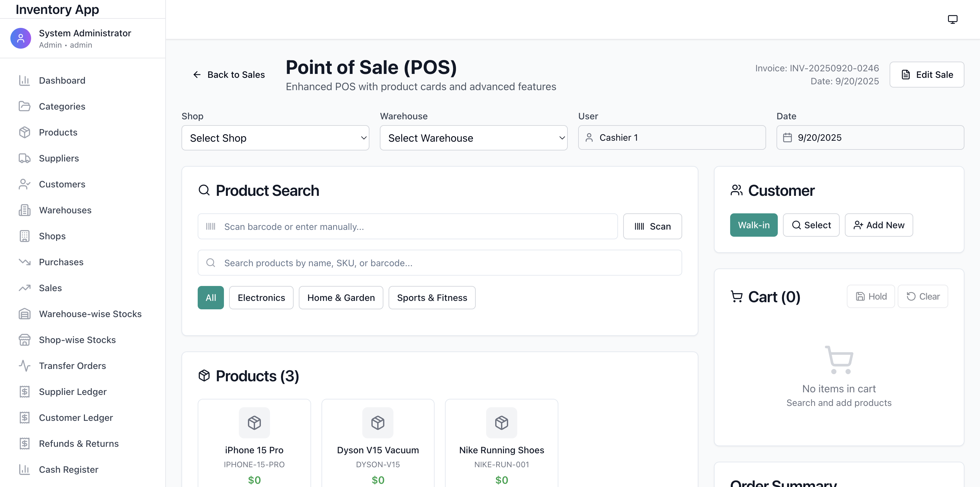This screenshot has height=487, width=980.
Task: Click the Nike Running Shoes product icon
Action: pos(501,423)
